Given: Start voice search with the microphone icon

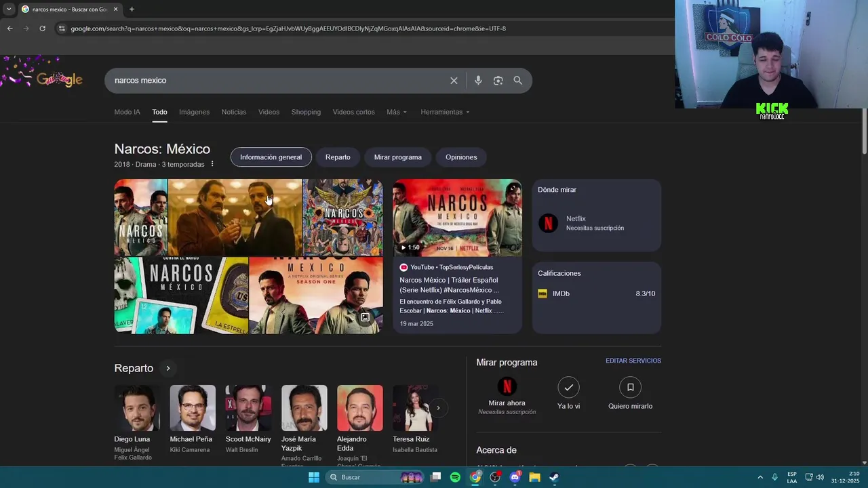Looking at the screenshot, I should [478, 81].
